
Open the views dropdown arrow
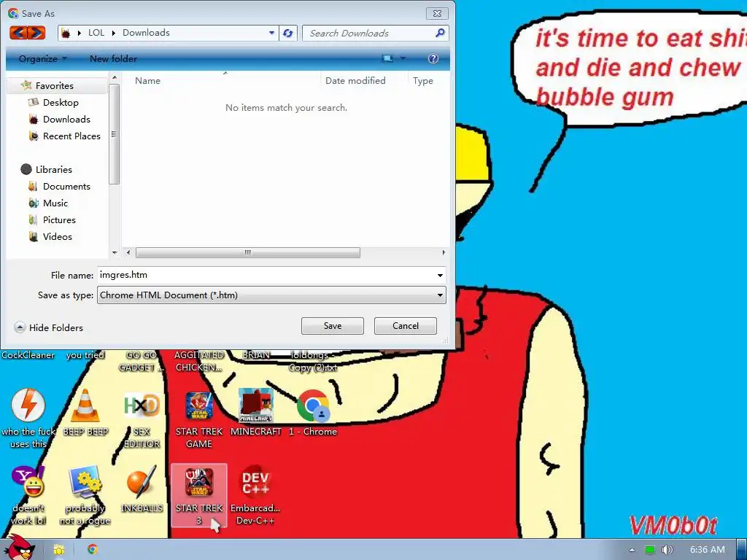[403, 58]
